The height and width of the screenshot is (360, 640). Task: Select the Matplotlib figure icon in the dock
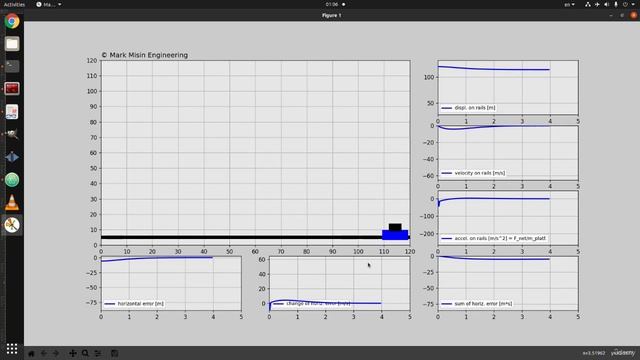coord(12,225)
